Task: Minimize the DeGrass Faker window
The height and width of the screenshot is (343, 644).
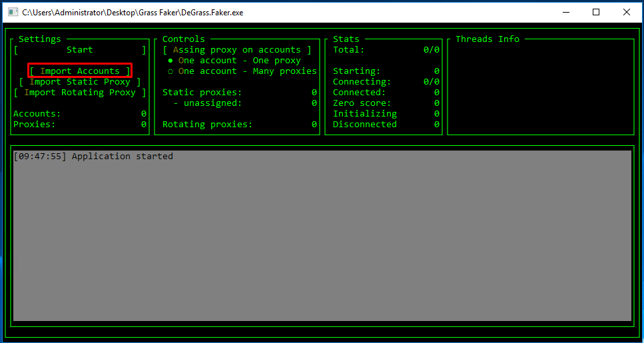Action: (565, 12)
